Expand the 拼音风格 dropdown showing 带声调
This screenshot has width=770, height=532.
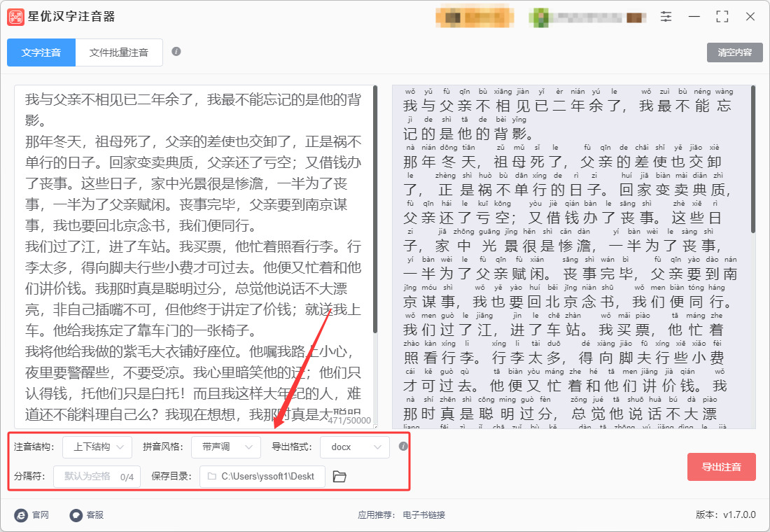[x=226, y=447]
